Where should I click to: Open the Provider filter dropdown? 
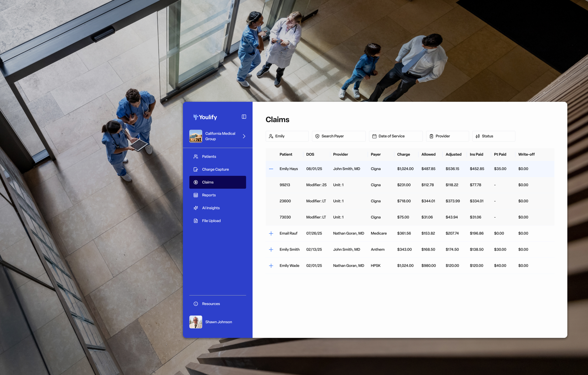(x=447, y=136)
